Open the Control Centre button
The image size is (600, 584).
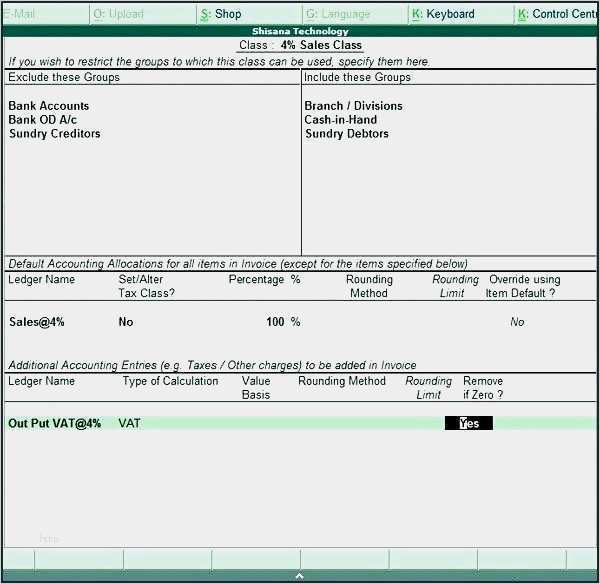557,14
